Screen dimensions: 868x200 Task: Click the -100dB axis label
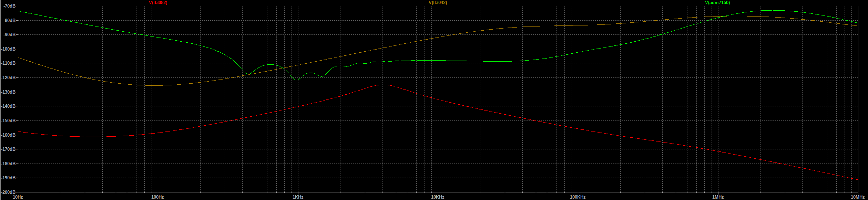pos(8,49)
